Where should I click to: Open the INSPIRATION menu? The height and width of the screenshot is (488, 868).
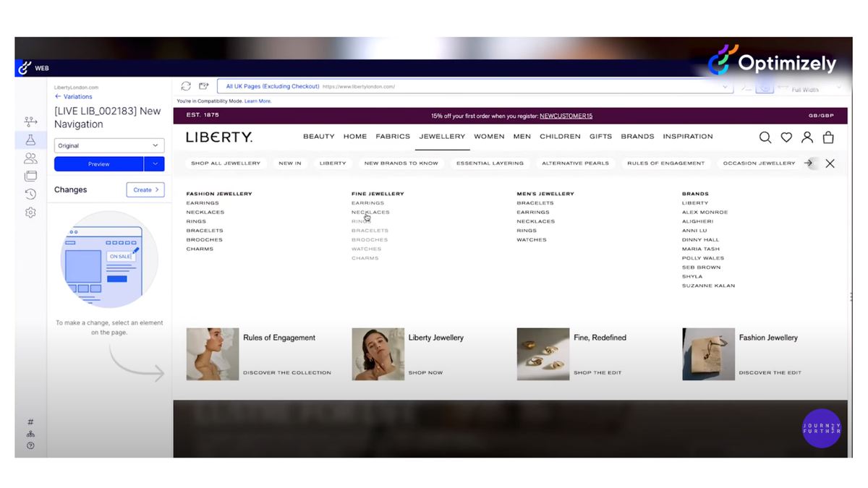[x=688, y=137]
